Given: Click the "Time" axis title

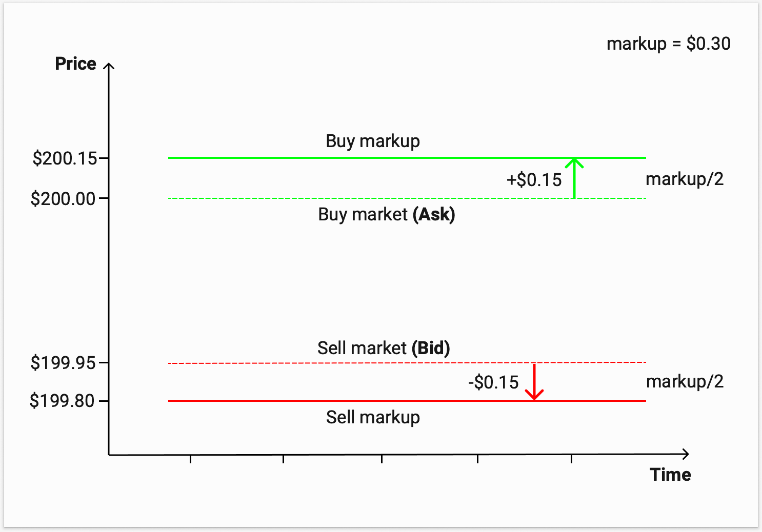Looking at the screenshot, I should (x=670, y=475).
